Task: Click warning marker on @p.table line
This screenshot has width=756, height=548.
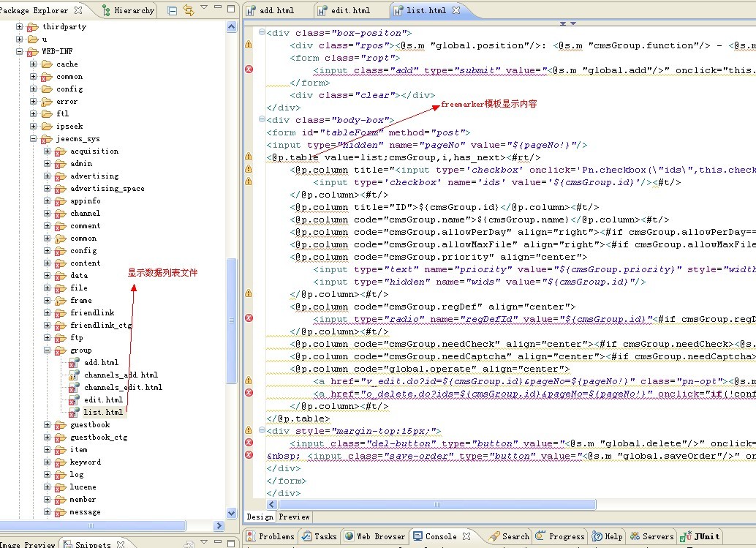Action: [249, 157]
